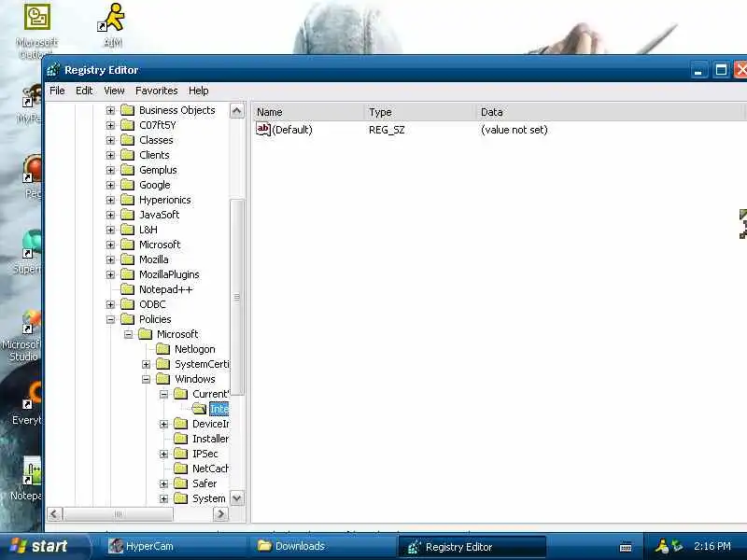
Task: Click the MozillaPlugins folder icon
Action: tap(127, 274)
